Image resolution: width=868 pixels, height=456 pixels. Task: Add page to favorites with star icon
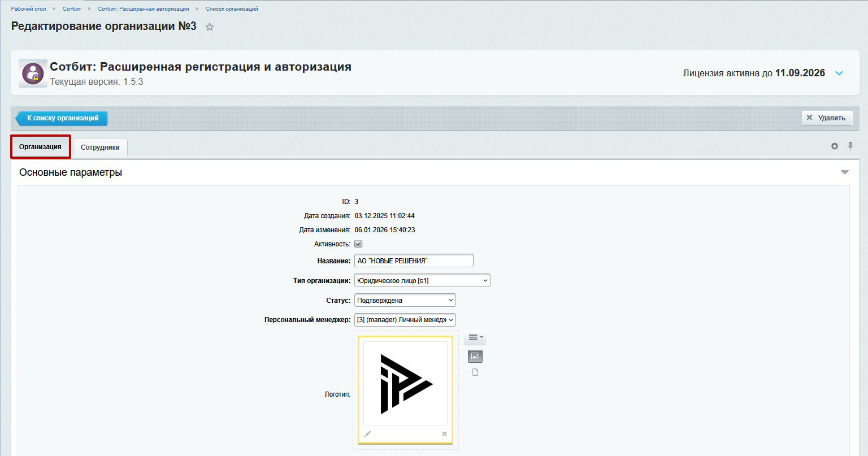210,27
